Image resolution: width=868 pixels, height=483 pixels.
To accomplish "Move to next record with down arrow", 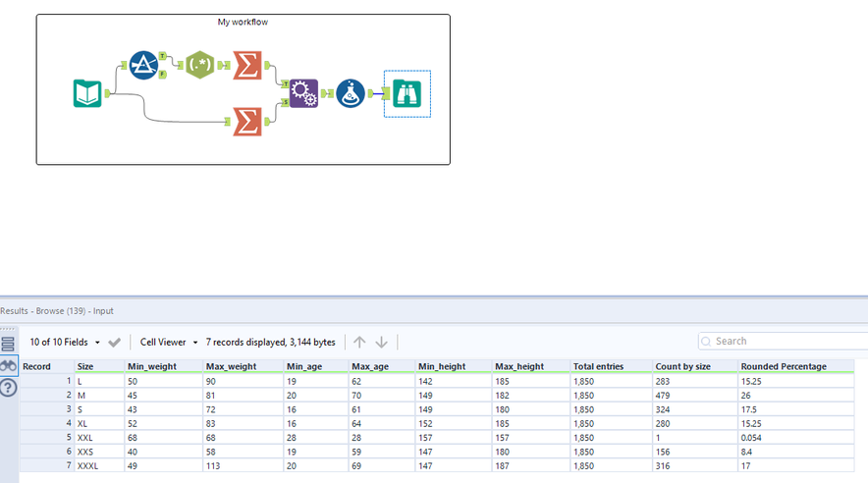I will (381, 343).
